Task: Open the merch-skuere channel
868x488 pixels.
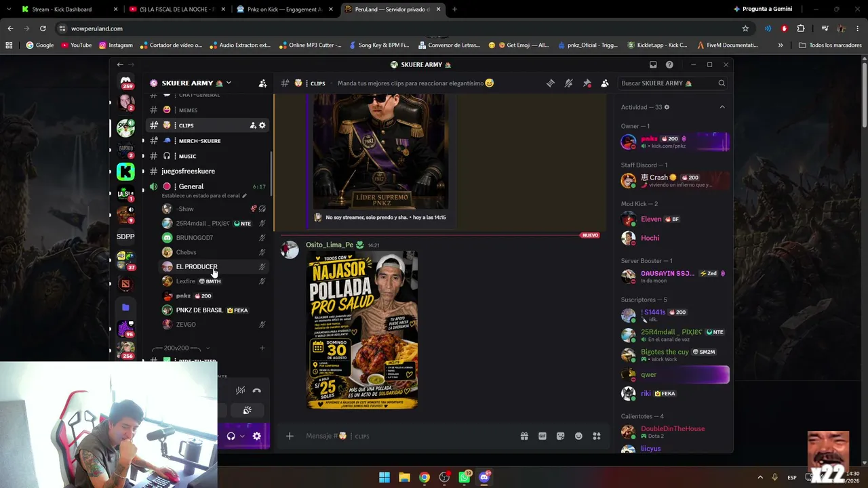Action: 208,140
